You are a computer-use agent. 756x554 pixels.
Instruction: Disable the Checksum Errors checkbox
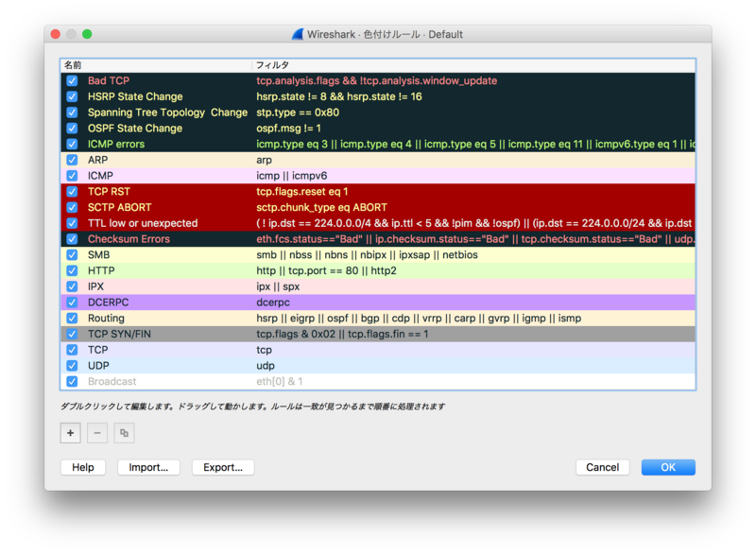pyautogui.click(x=72, y=238)
